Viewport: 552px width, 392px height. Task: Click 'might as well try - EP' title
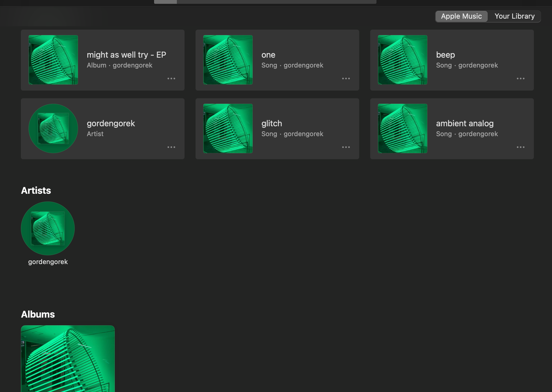pos(126,55)
